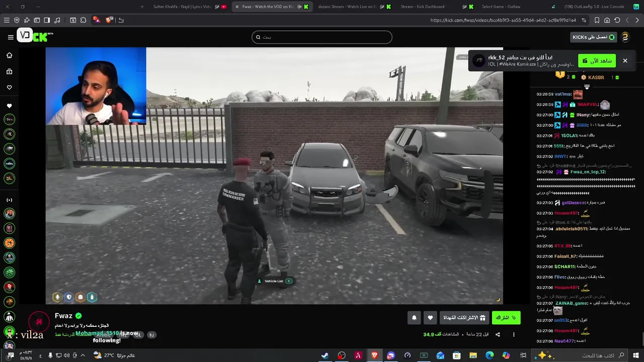
Task: Open the Fwaz channel avatar
Action: [39, 321]
